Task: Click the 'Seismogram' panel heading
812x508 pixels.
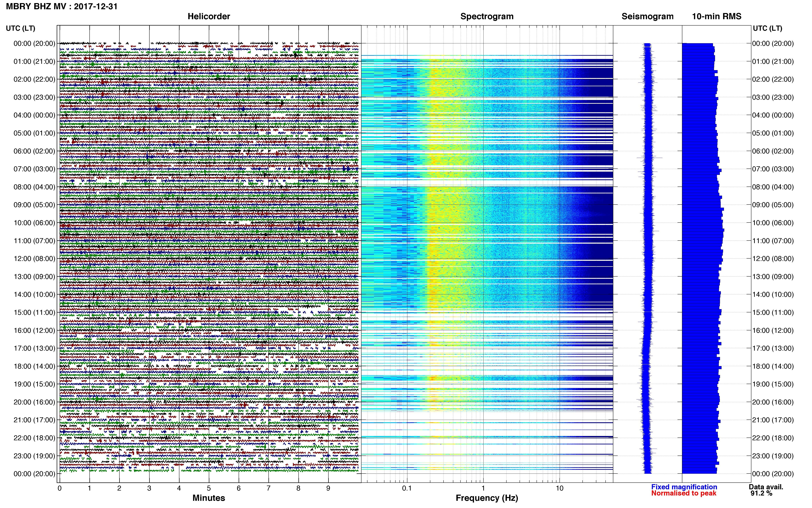Action: point(648,16)
